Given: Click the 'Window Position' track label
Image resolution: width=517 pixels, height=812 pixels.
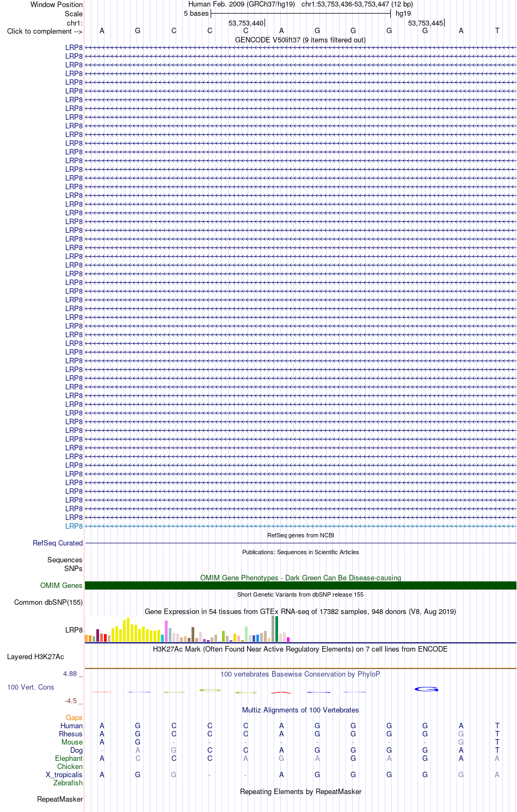Looking at the screenshot, I should point(57,4).
